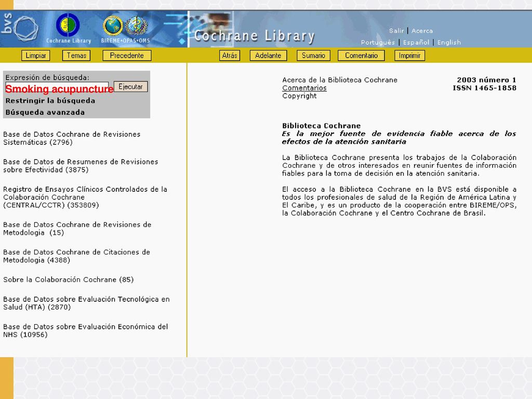Click the Cochrane Library banner title
Viewport: 532px width, 399px height.
click(255, 36)
